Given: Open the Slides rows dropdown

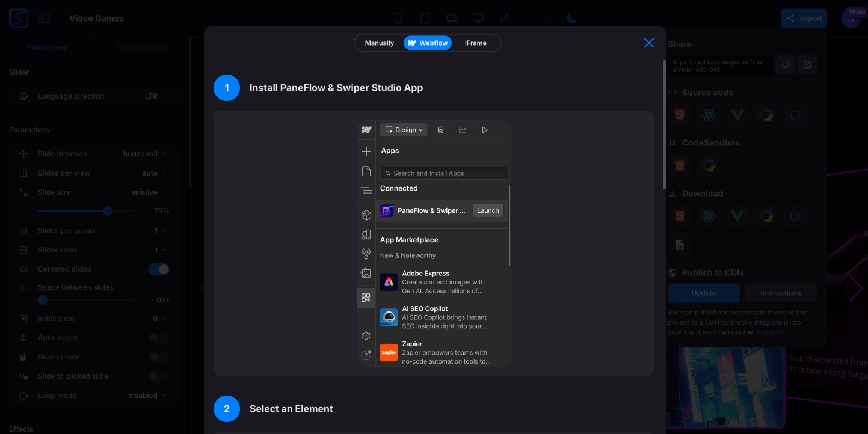Looking at the screenshot, I should tap(161, 250).
